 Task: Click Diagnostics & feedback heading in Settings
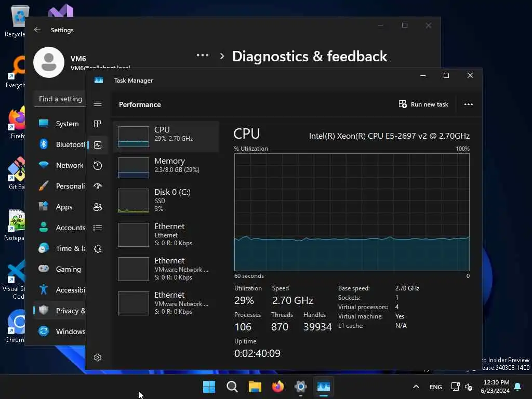click(310, 56)
